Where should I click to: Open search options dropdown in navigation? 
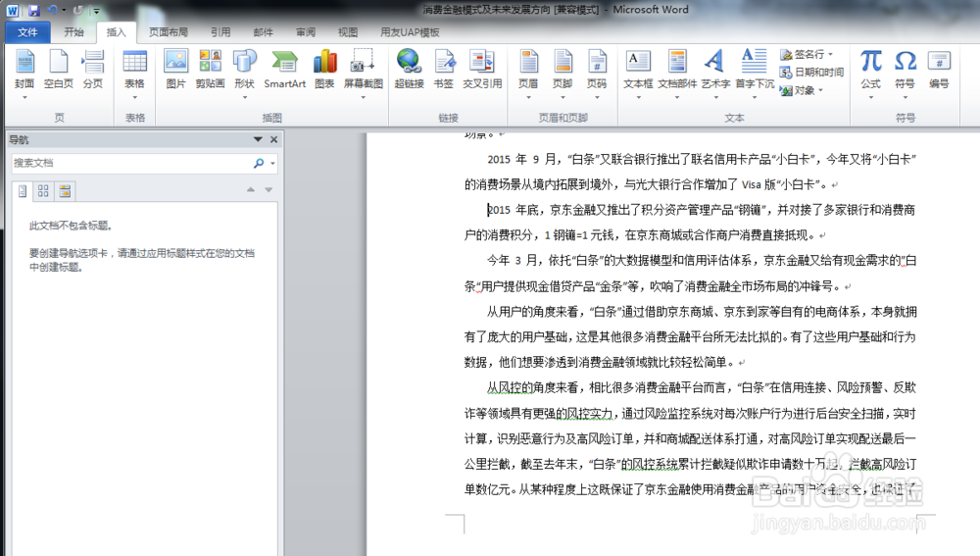[x=272, y=163]
